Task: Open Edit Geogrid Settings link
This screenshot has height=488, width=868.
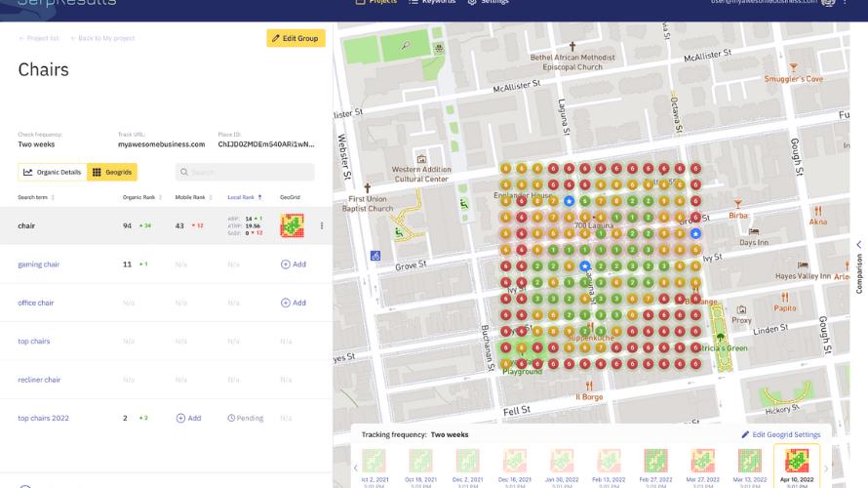Action: [781, 434]
